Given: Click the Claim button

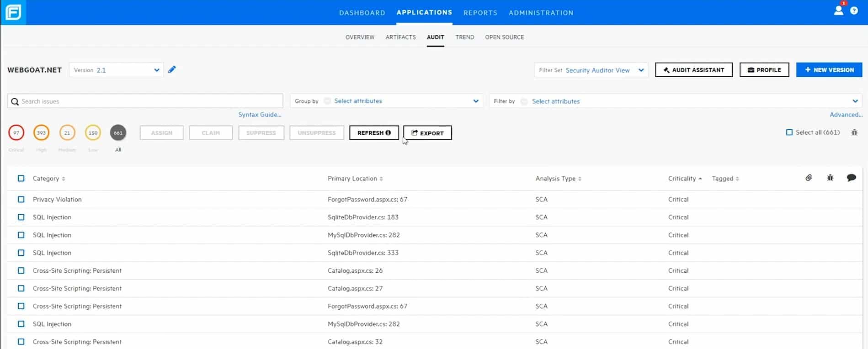Looking at the screenshot, I should point(211,133).
